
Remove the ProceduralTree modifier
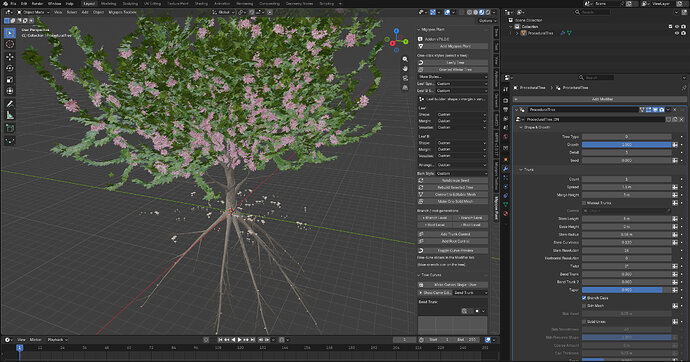pos(675,110)
